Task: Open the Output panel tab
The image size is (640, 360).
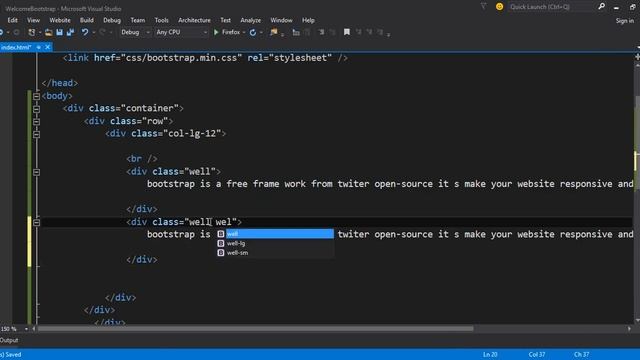Action: (9, 340)
